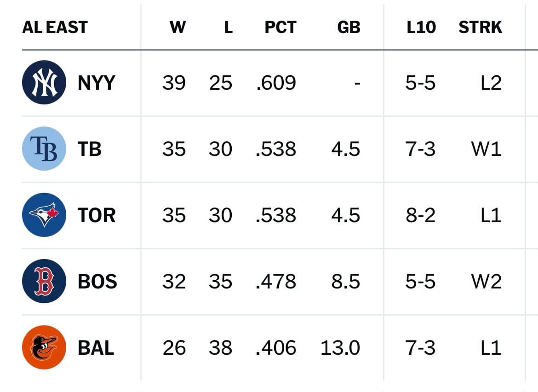Click Orioles 13.0 games back value
This screenshot has height=392, width=538.
point(340,348)
